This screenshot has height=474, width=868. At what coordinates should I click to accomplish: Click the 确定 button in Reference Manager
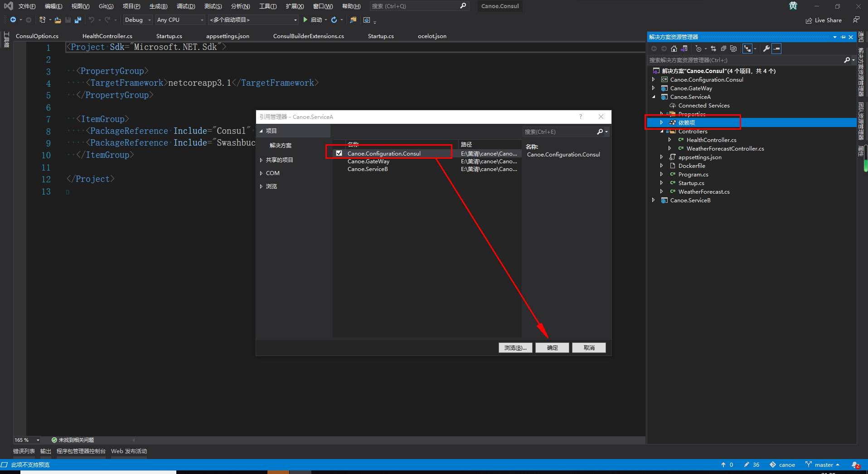click(552, 348)
